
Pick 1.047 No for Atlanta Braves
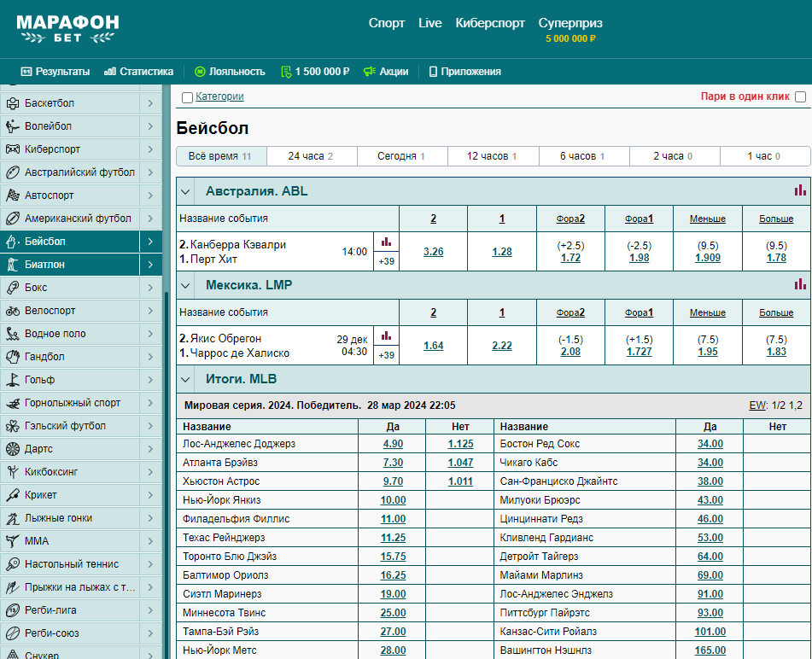point(460,463)
